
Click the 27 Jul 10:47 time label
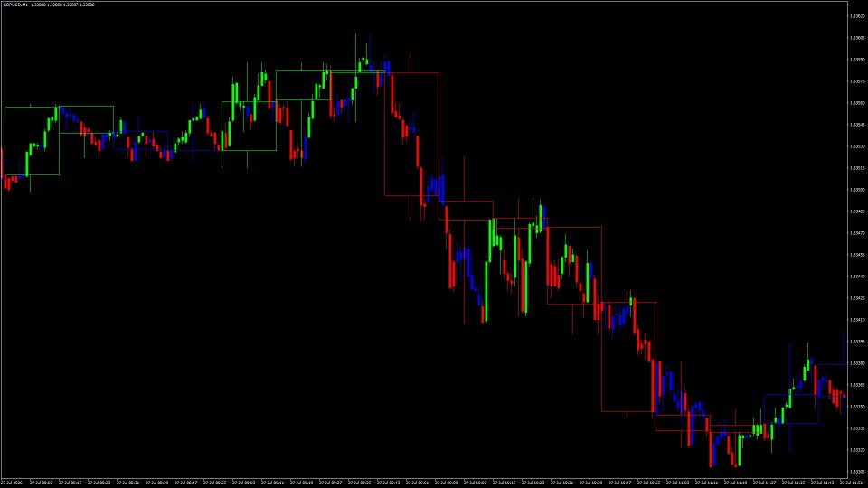pyautogui.click(x=619, y=483)
